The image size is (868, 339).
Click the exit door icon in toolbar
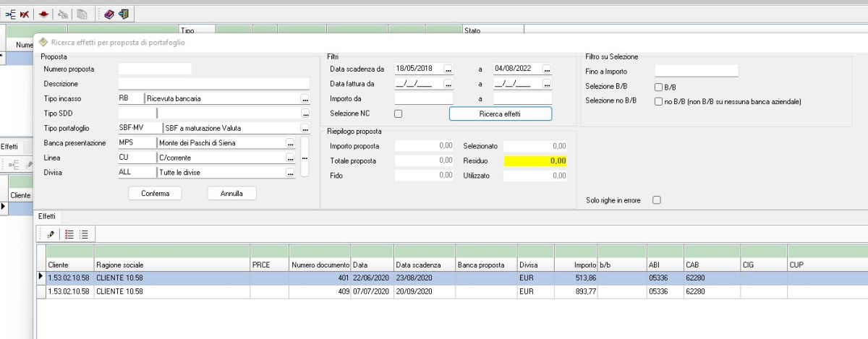[x=123, y=14]
